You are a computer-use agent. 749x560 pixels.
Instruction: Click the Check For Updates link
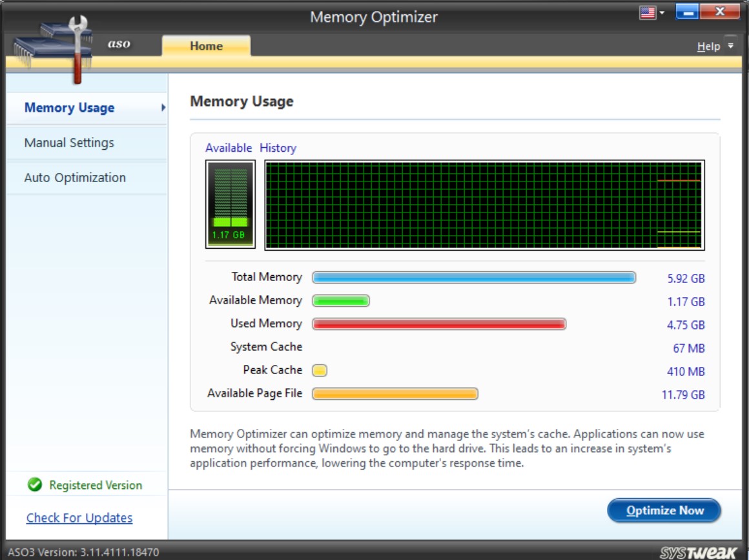click(78, 517)
